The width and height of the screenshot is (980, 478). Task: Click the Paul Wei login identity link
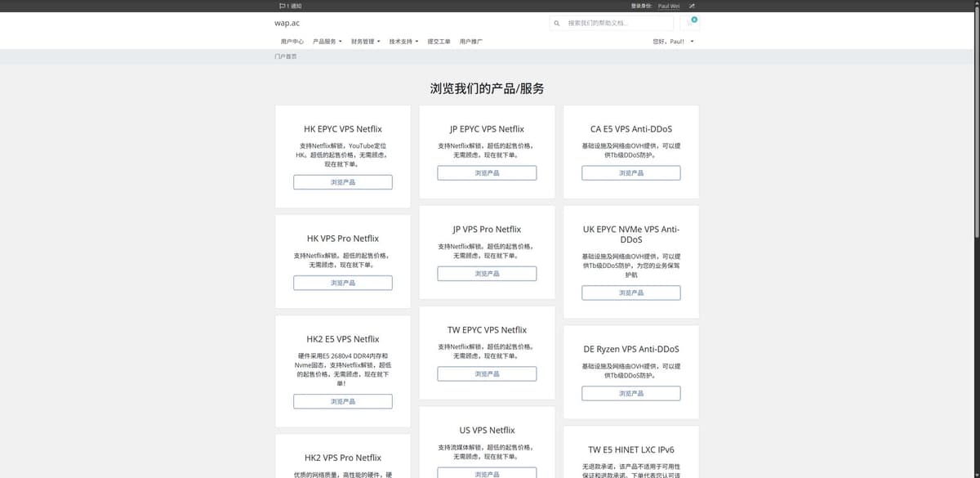coord(669,6)
